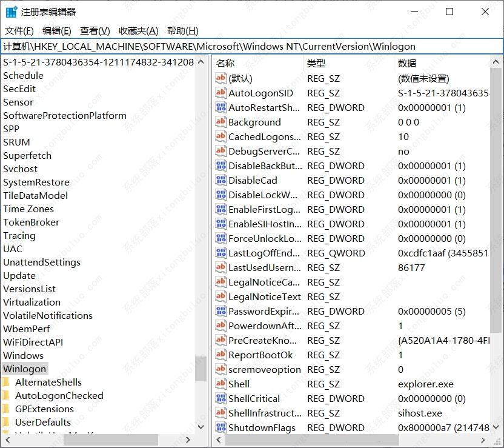
Task: Click the string icon next to Shell value
Action: [x=220, y=384]
